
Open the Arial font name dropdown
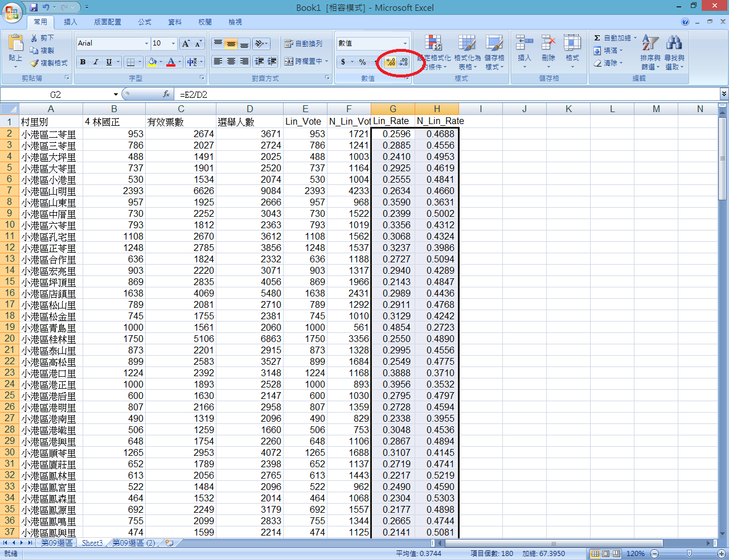[146, 44]
